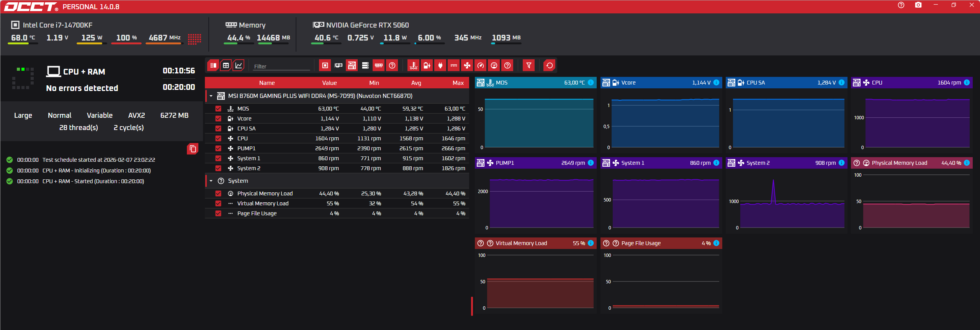Sort the sensor table by Value column

[x=329, y=83]
